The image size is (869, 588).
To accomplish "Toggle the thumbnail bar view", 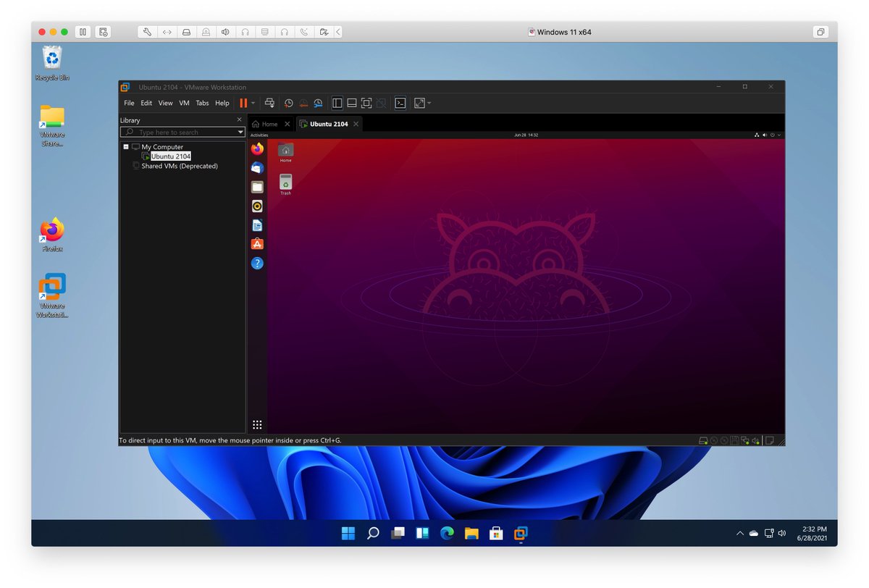I will [x=351, y=104].
